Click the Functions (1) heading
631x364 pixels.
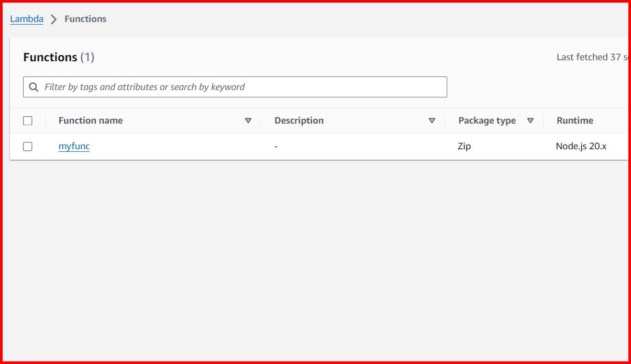tap(59, 57)
